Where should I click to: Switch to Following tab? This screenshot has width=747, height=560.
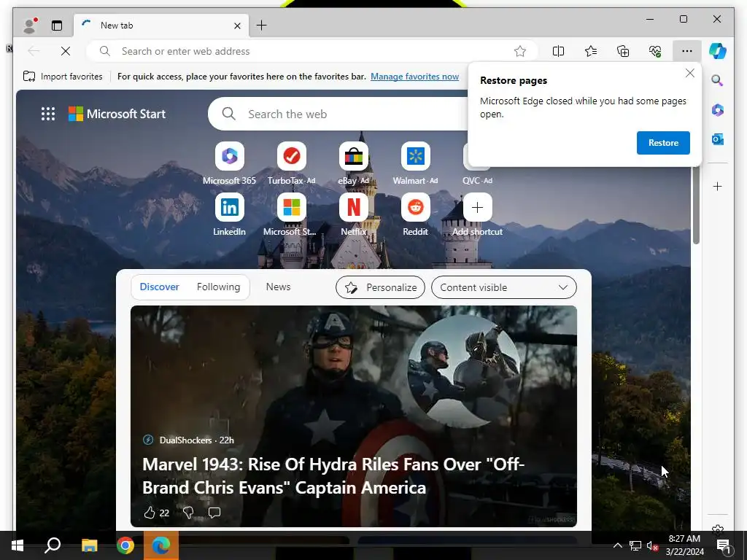tap(218, 287)
